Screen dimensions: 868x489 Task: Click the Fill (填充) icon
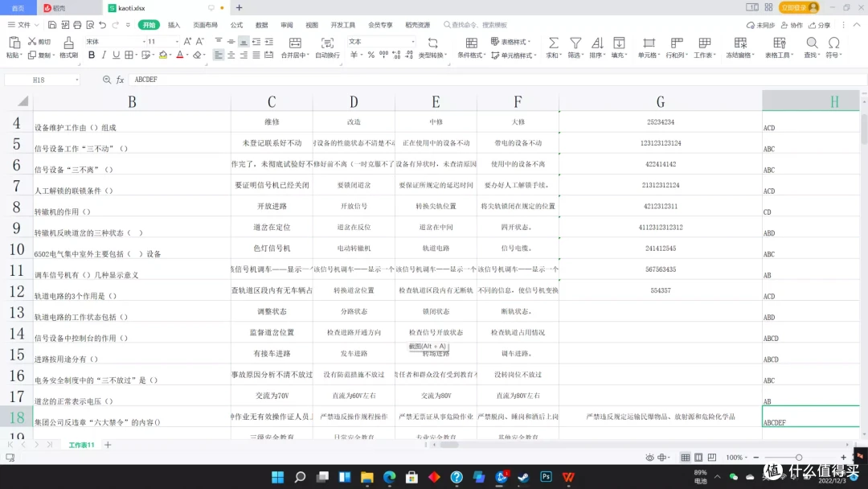[619, 43]
